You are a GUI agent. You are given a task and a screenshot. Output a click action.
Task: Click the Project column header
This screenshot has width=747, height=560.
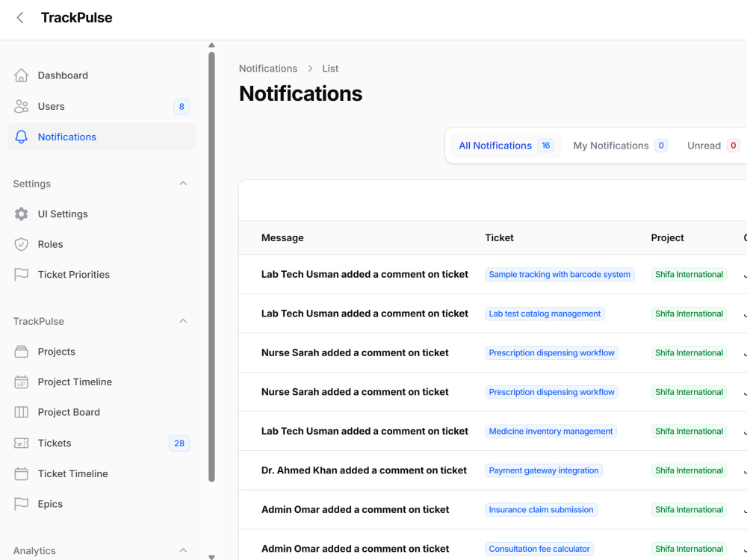[x=667, y=237]
